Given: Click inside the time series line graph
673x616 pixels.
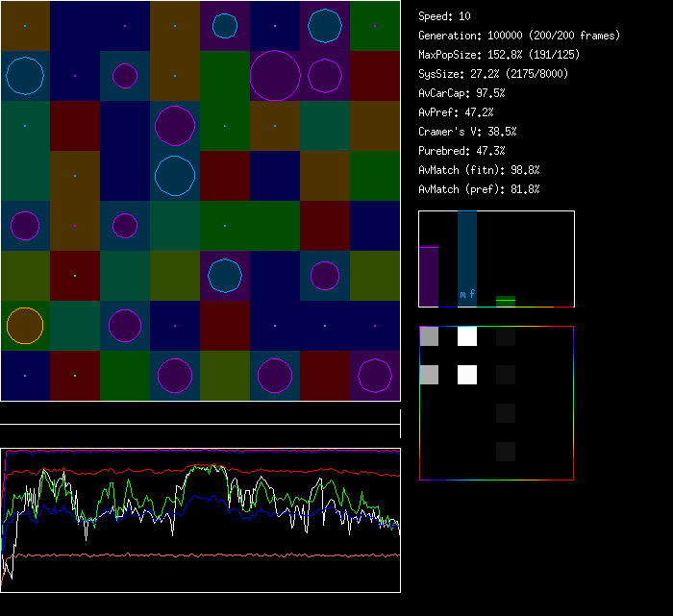Looking at the screenshot, I should 200,520.
